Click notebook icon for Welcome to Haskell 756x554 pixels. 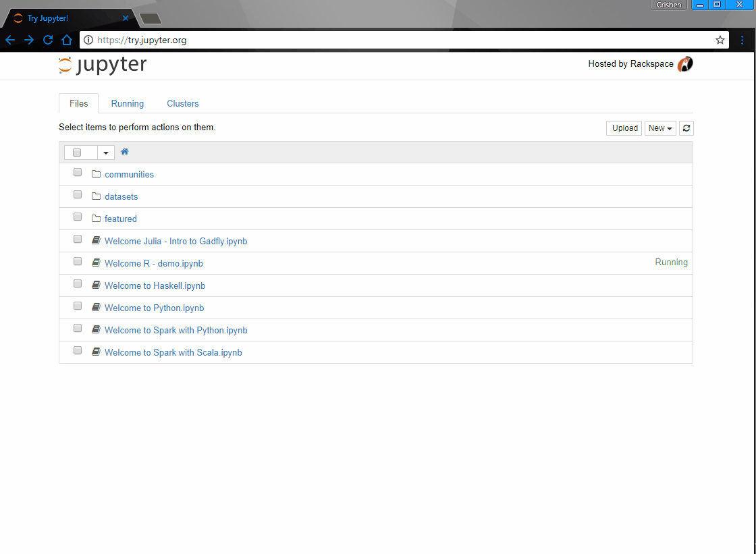coord(96,285)
